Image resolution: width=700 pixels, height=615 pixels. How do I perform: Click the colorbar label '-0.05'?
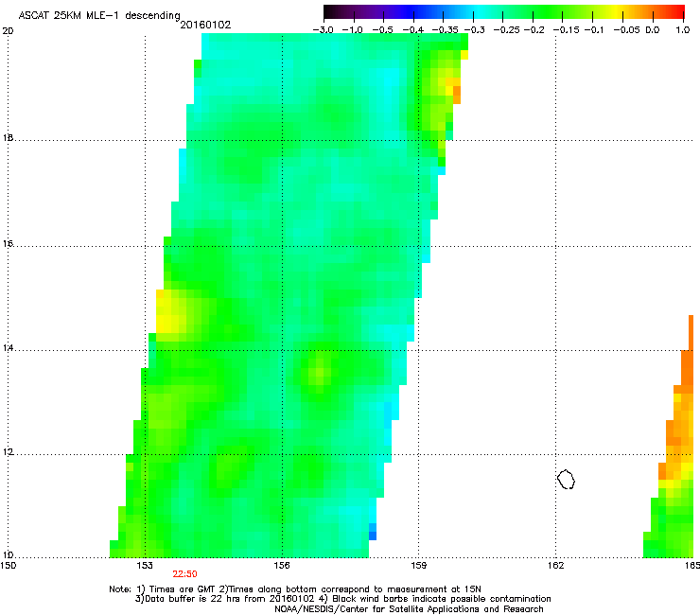pyautogui.click(x=626, y=30)
